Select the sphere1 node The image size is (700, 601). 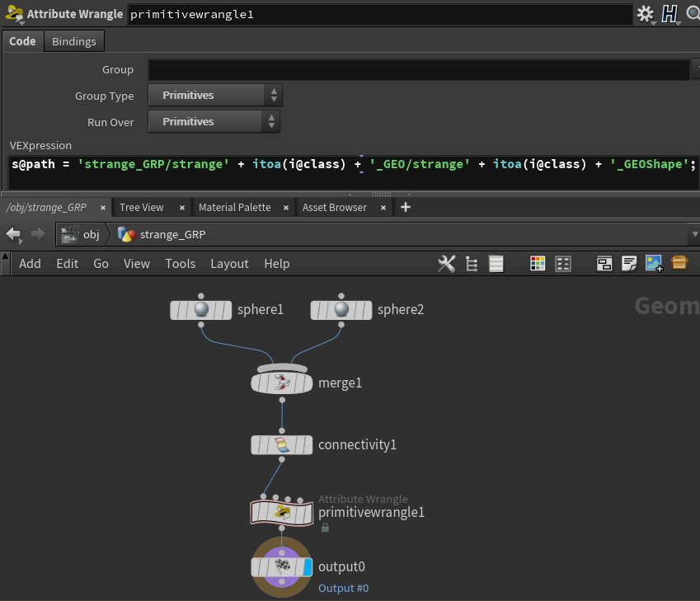[x=201, y=310]
